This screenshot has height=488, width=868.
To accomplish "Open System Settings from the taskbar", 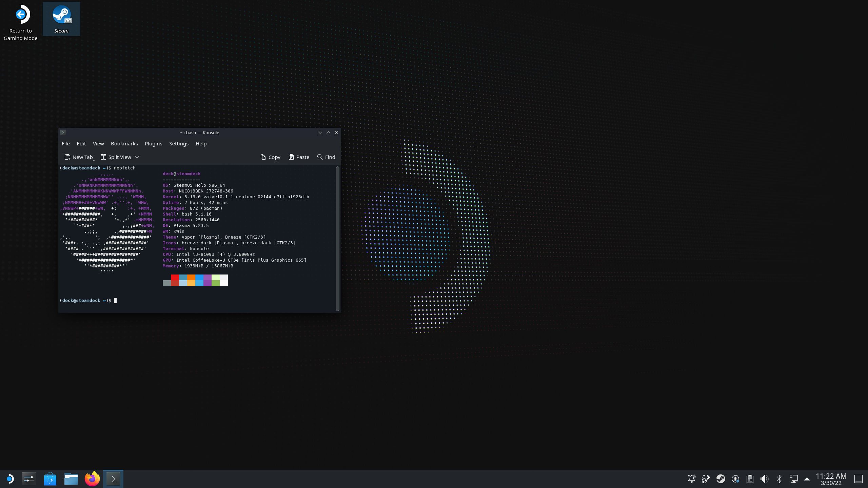I will coord(29,479).
